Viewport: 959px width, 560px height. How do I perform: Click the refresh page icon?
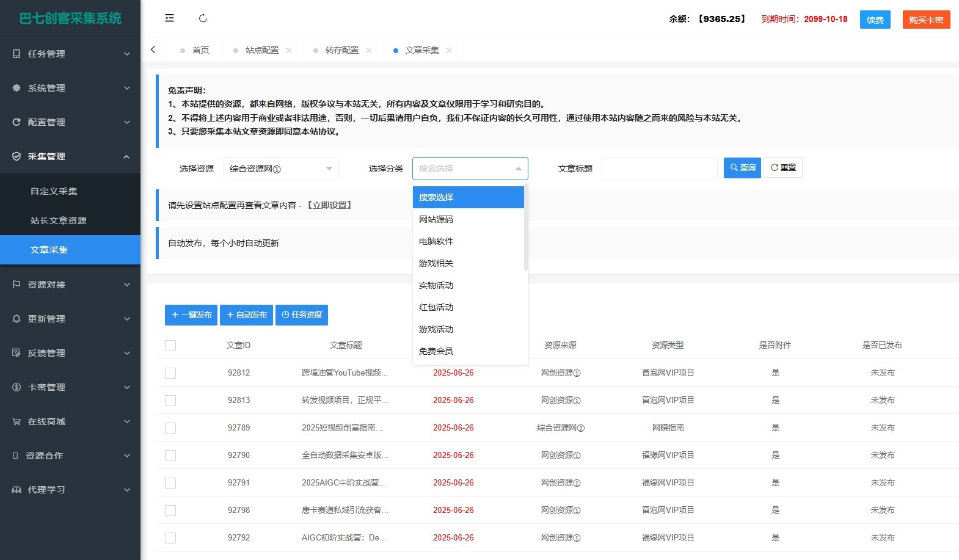point(203,18)
